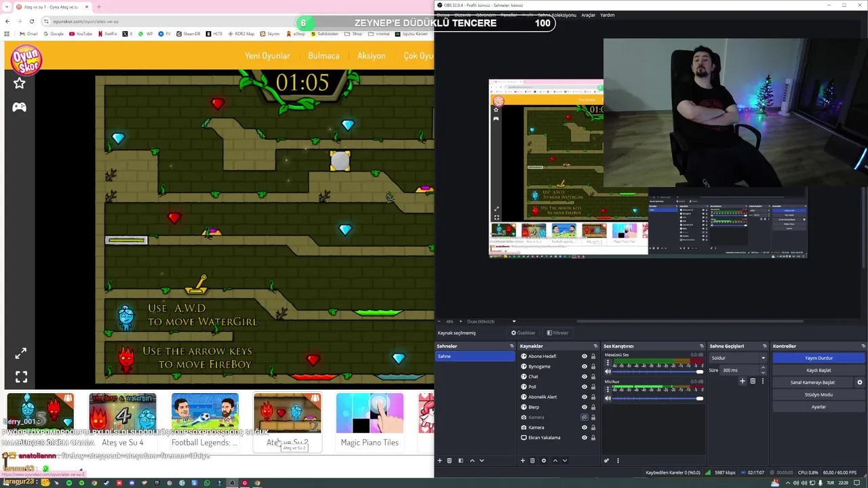Hide the Abonelik Alert source
This screenshot has height=488, width=868.
(584, 397)
